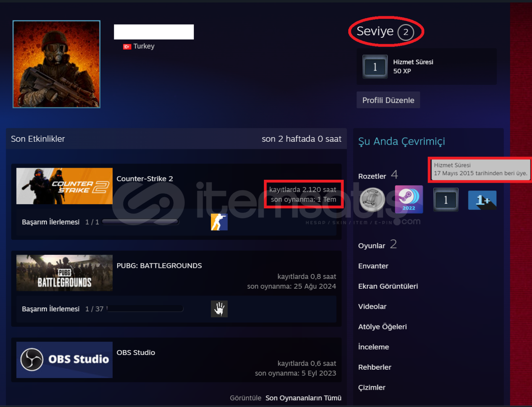The width and height of the screenshot is (532, 407).
Task: Click the 'son oynanma: 5 Eyl 2023' text
Action: (x=296, y=373)
